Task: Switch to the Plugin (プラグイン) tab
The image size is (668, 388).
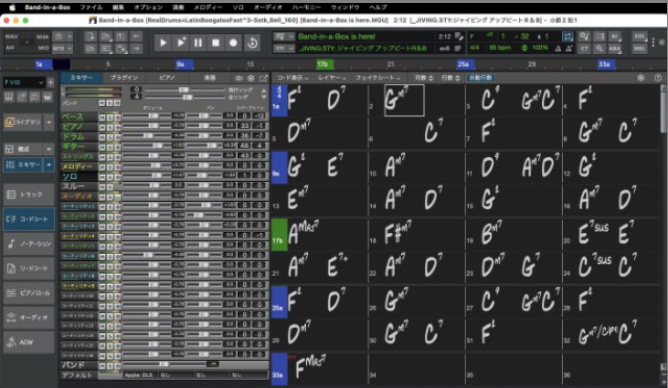Action: coord(124,78)
